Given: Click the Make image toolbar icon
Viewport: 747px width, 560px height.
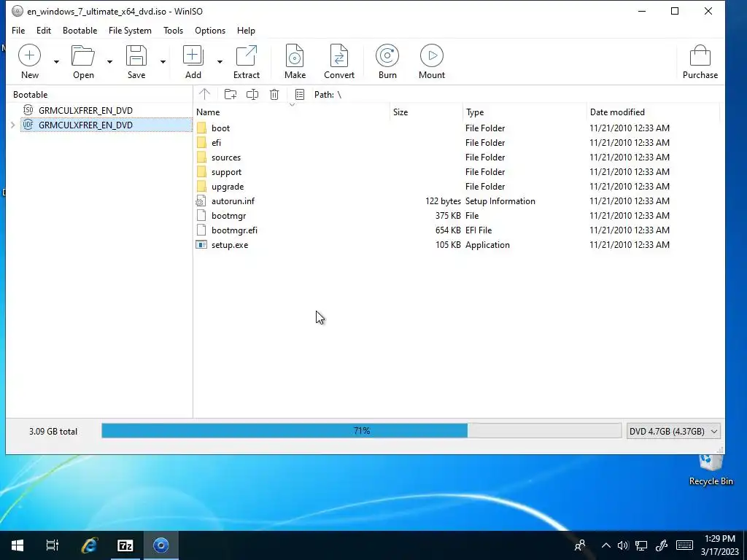Looking at the screenshot, I should 295,55.
